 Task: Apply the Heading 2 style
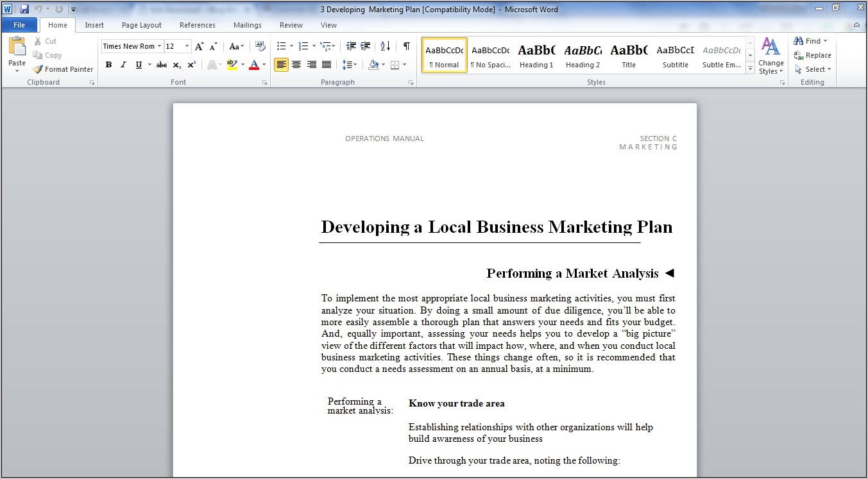(x=583, y=55)
